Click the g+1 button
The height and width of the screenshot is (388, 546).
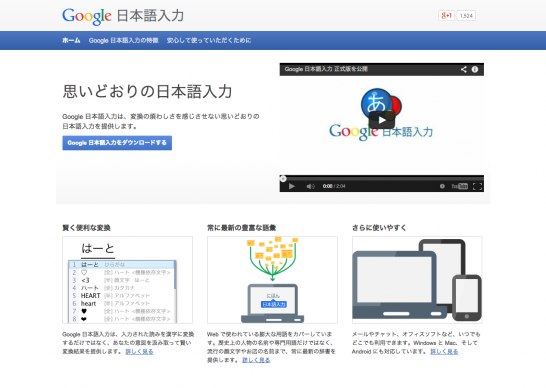[x=446, y=16]
